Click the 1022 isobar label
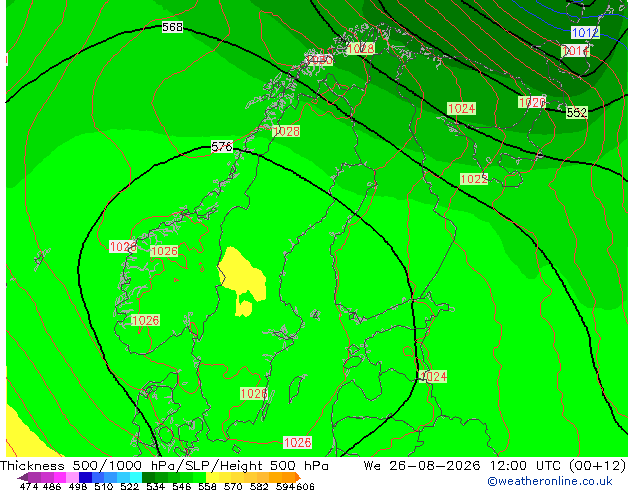 [x=474, y=179]
